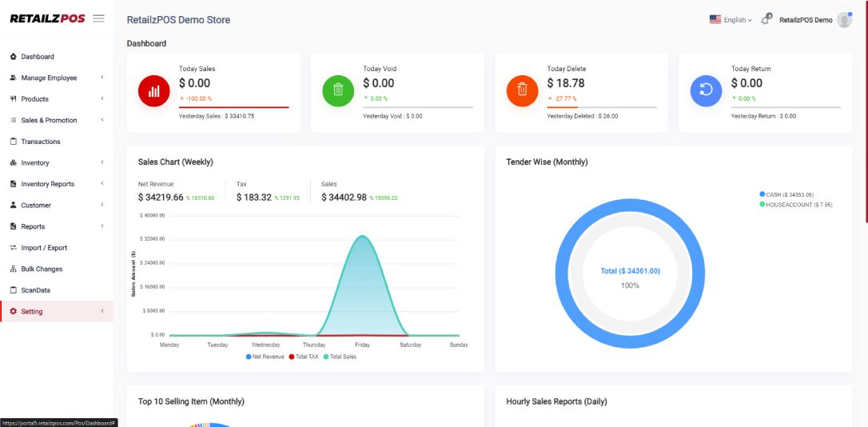The image size is (868, 427).
Task: Click the user profile avatar
Action: [844, 20]
